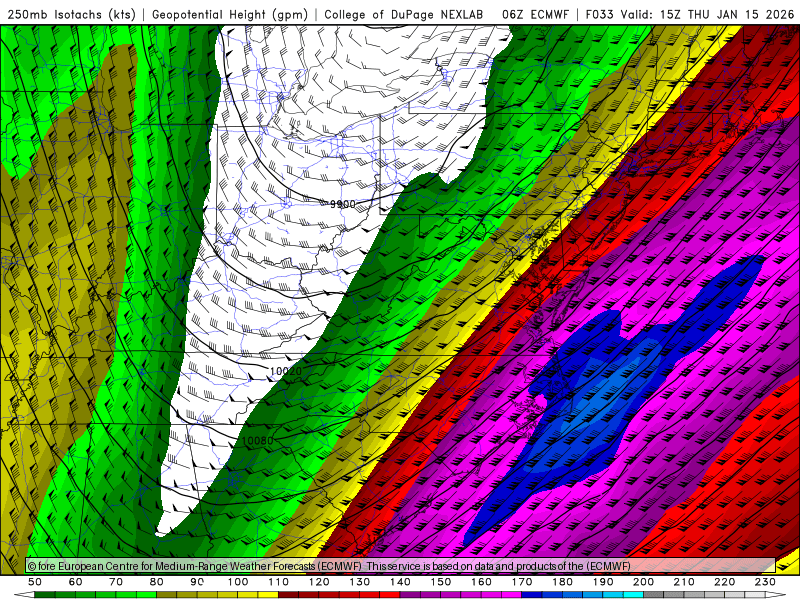The image size is (800, 600).
Task: Select the first dark blue color bar segment after 170
Action: (532, 595)
